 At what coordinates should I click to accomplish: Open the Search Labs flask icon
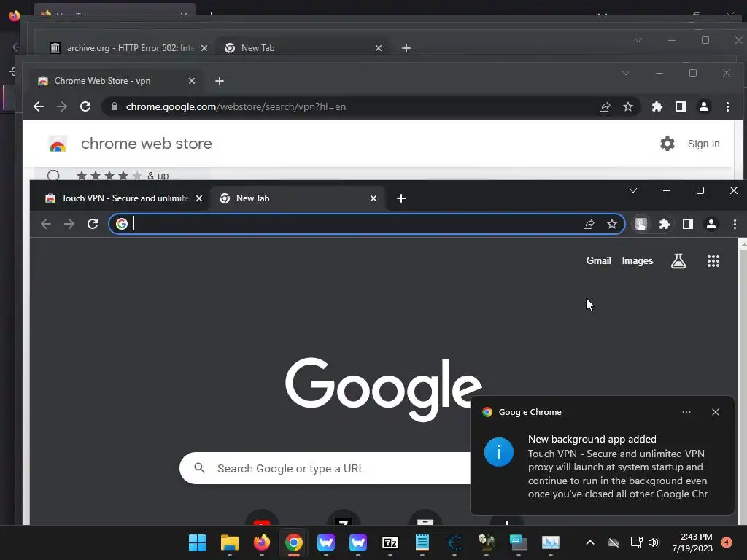point(678,261)
